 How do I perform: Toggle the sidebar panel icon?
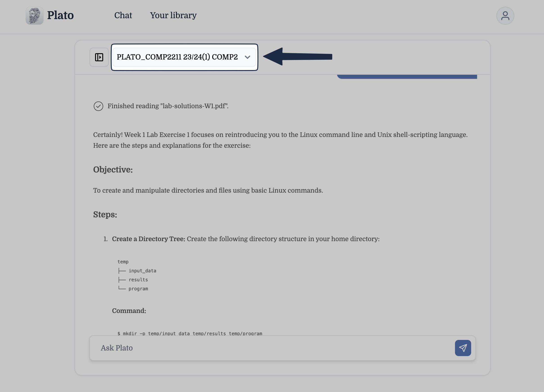(x=99, y=57)
